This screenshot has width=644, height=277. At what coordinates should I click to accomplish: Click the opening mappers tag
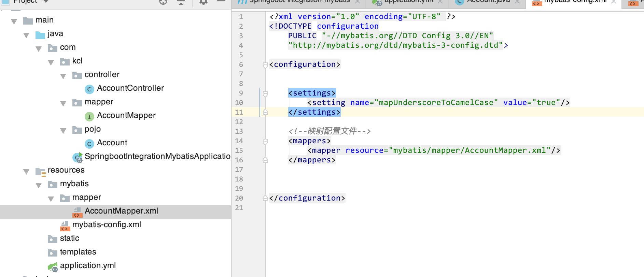coord(309,141)
